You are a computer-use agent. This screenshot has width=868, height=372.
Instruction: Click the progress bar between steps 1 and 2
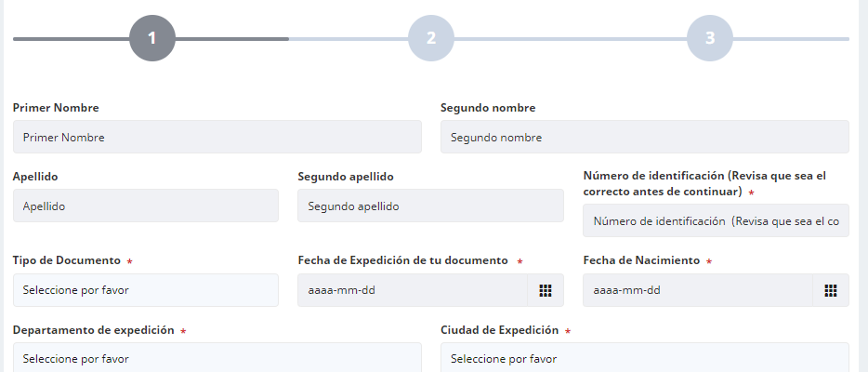coord(292,39)
